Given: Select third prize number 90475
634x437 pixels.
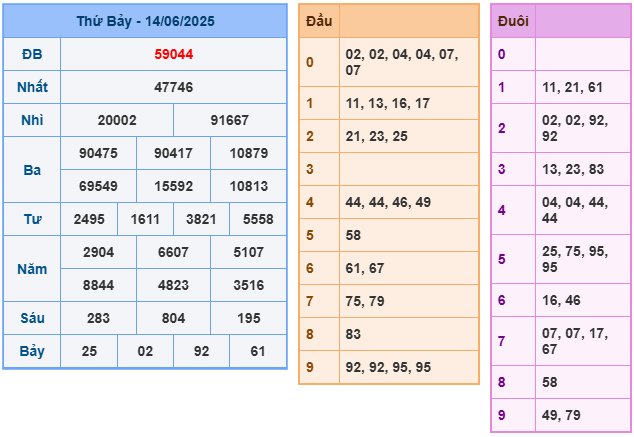Looking at the screenshot, I should coord(98,153).
